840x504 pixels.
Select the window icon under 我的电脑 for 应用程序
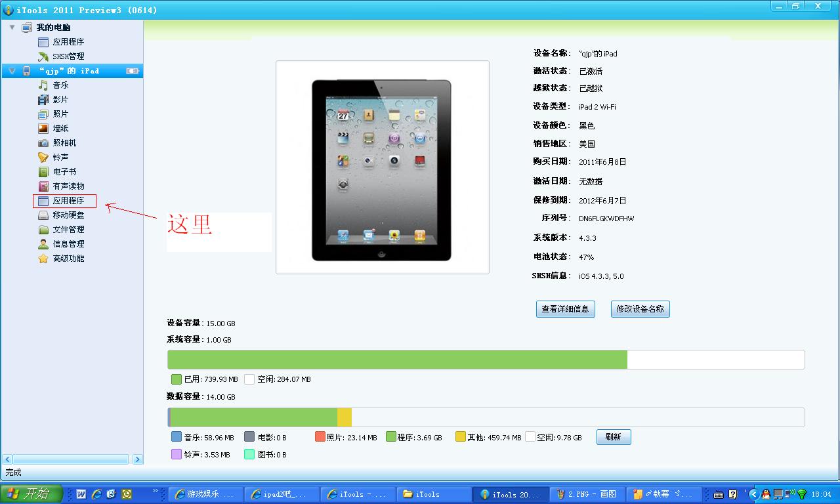pos(43,42)
